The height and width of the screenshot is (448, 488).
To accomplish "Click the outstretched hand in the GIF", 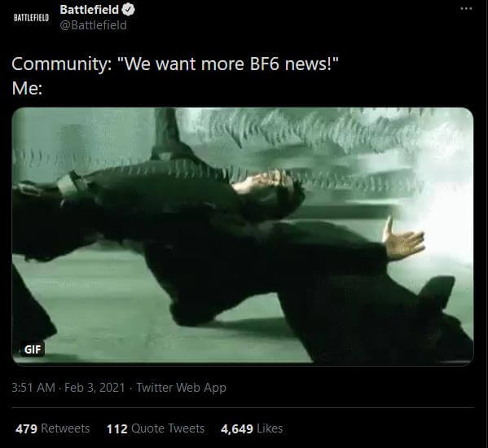I will (x=403, y=239).
